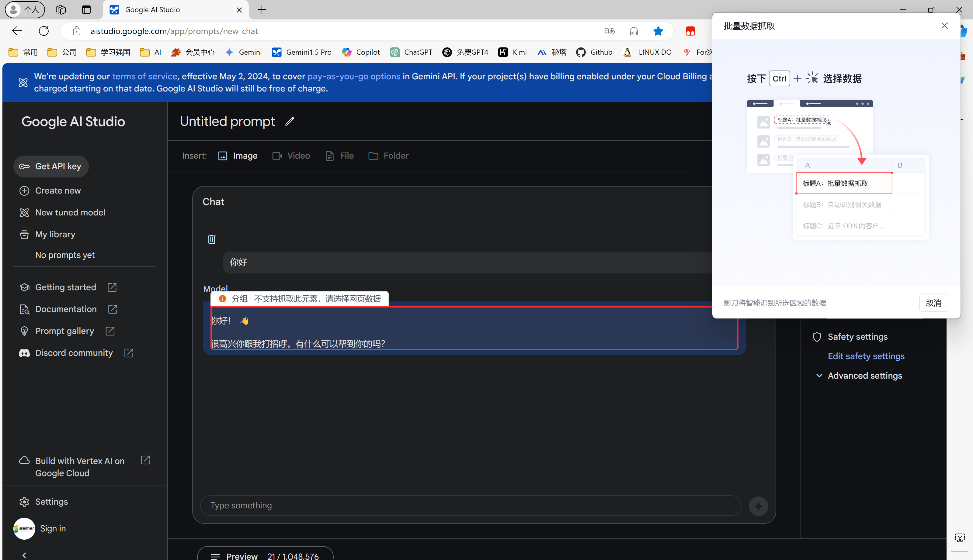973x560 pixels.
Task: Click the browser refresh icon
Action: pyautogui.click(x=44, y=31)
